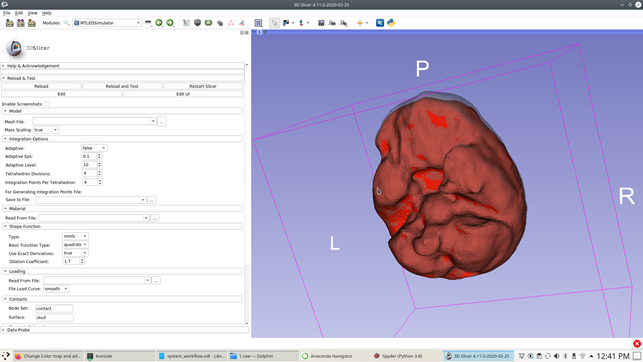Collapse the Contacts section
This screenshot has height=362, width=643.
coord(122,299)
